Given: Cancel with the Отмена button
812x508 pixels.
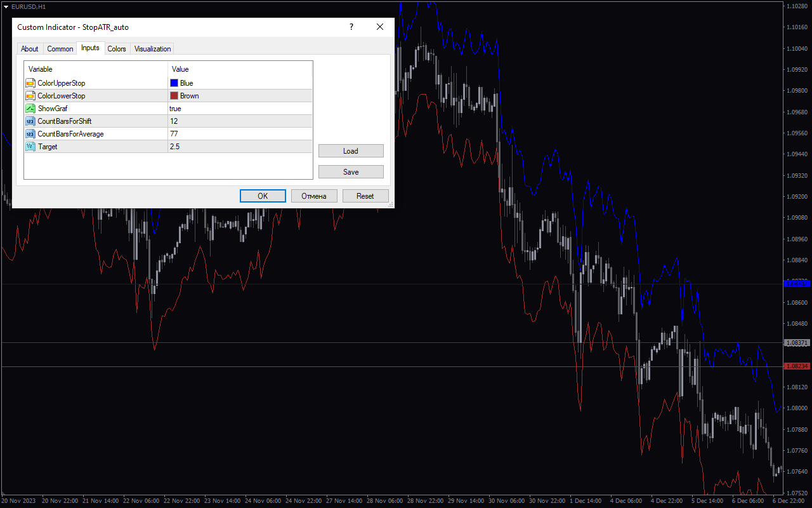Looking at the screenshot, I should pos(314,196).
